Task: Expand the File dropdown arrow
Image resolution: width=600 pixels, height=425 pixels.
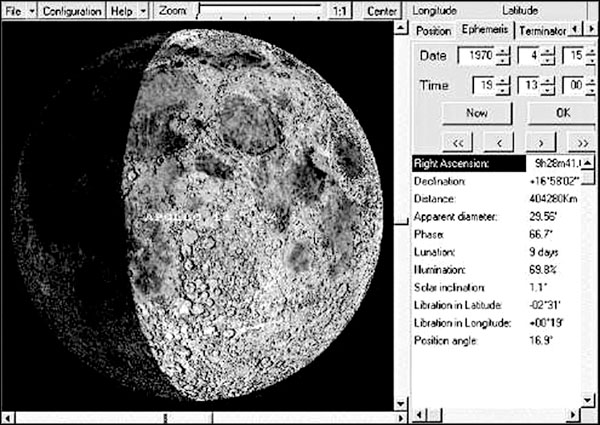Action: point(32,11)
